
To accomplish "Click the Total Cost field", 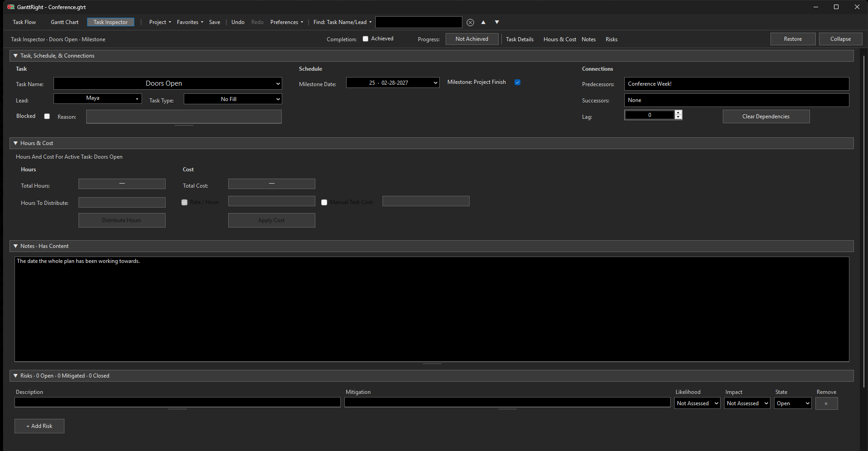I will click(x=271, y=184).
